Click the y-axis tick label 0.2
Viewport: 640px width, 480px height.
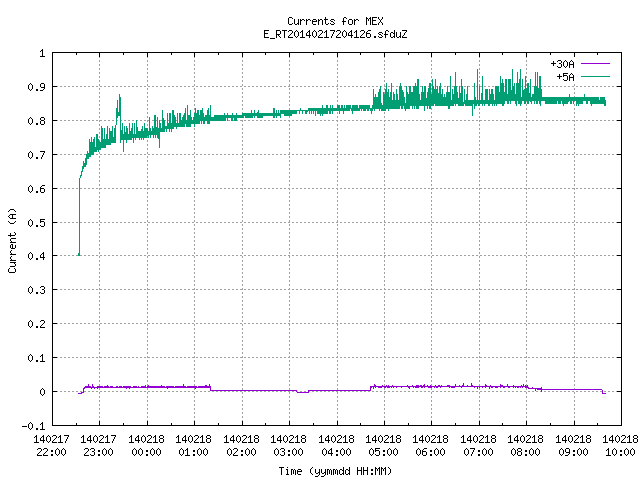coord(36,324)
